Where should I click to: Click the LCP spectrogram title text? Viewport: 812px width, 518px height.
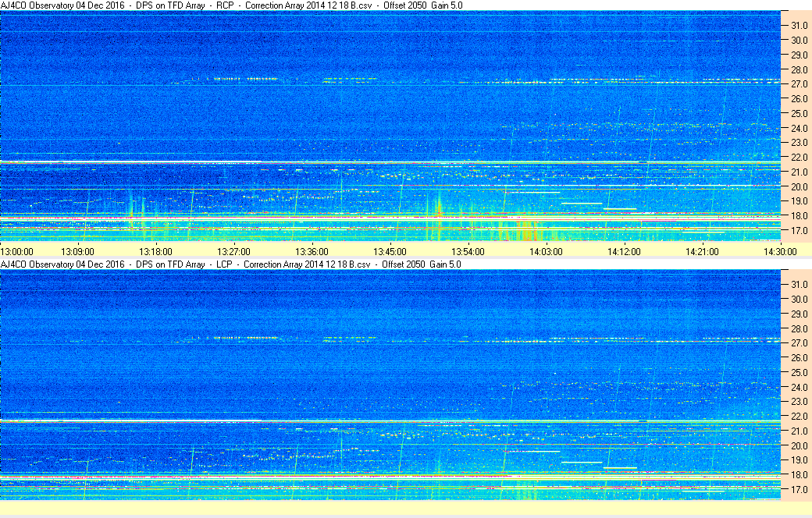click(x=231, y=264)
